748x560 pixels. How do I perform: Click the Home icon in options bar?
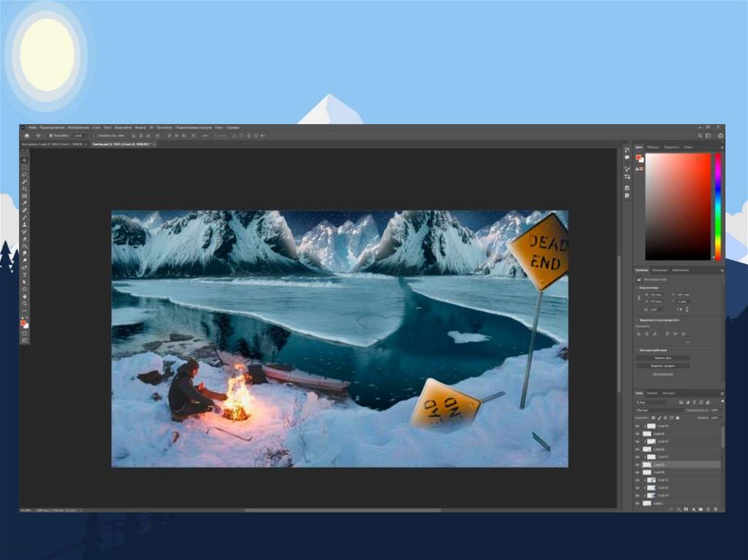point(27,136)
